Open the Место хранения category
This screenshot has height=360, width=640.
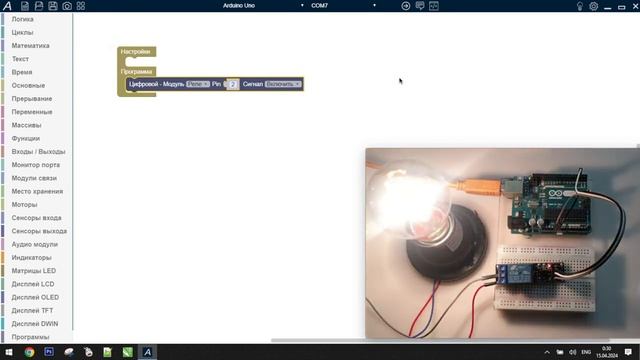[x=37, y=191]
